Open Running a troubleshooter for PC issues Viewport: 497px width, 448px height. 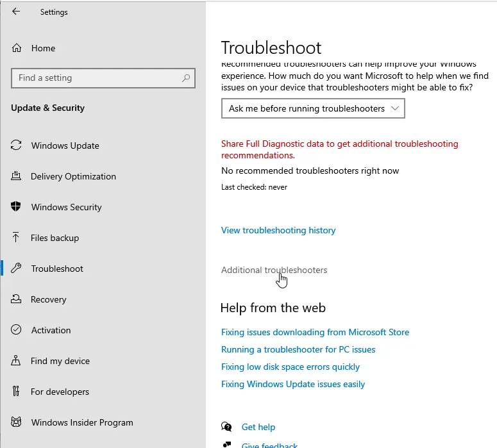[x=298, y=349]
